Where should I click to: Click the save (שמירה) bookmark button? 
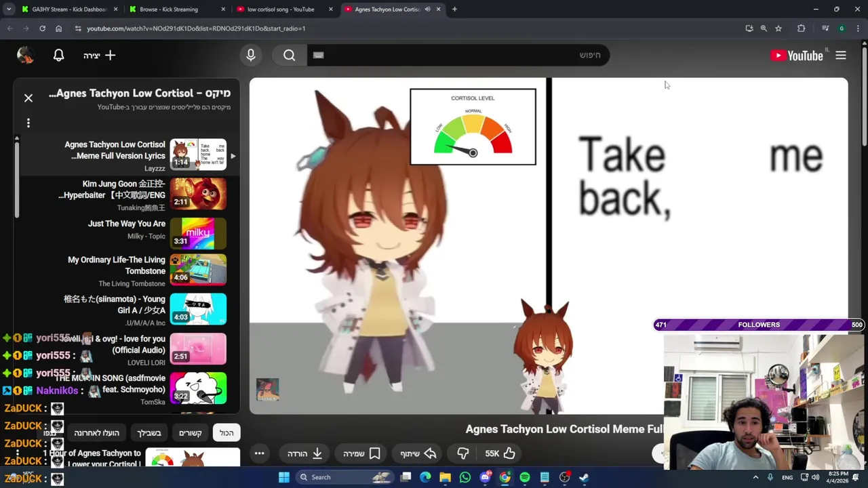pyautogui.click(x=361, y=453)
